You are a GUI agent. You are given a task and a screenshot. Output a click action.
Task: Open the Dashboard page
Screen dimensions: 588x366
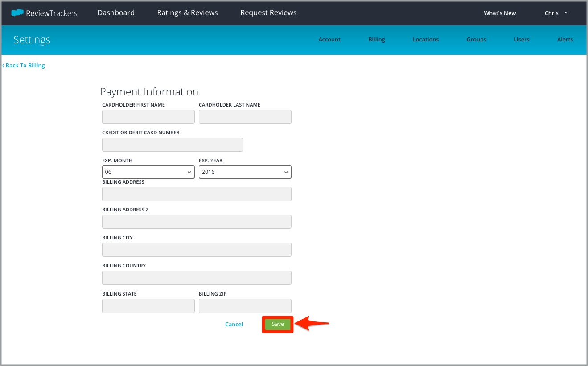[116, 13]
